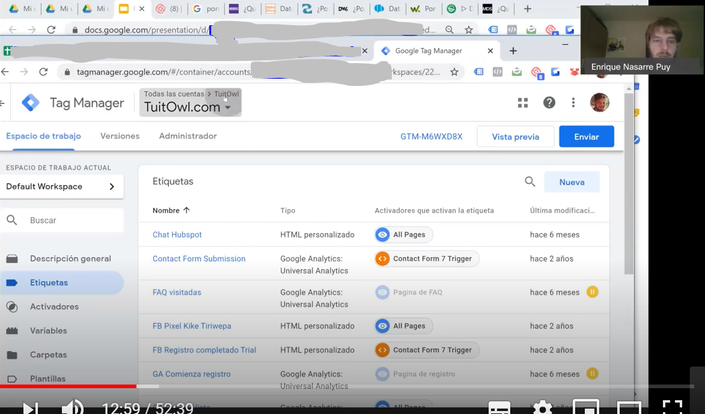This screenshot has width=705, height=414.
Task: Go forward in the Tag Manager browser window
Action: point(24,72)
